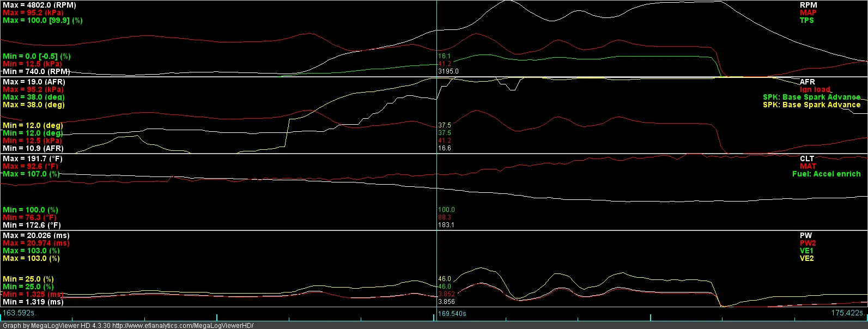
Task: Select the red PW2 legend label
Action: click(x=808, y=243)
